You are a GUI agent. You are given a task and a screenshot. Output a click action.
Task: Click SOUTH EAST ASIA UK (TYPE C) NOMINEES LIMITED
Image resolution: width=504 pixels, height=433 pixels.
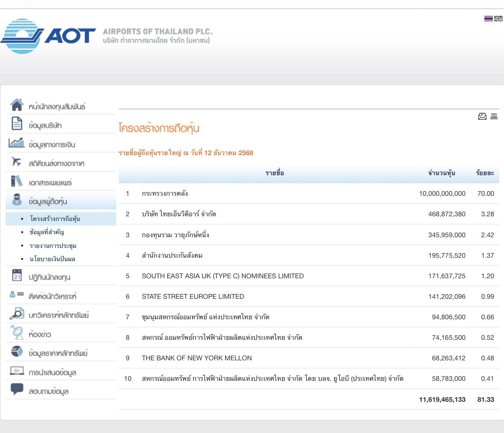click(223, 276)
